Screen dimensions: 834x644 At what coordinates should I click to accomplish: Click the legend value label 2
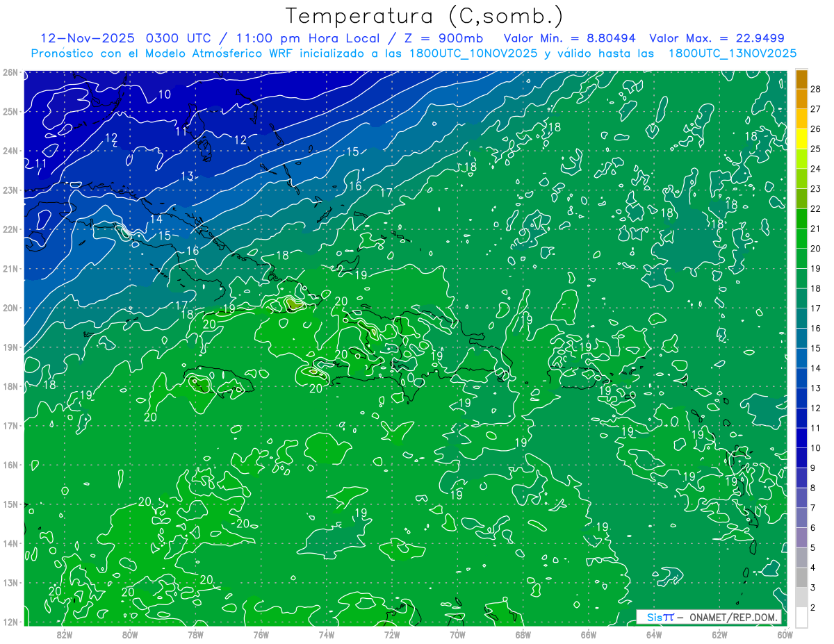[x=812, y=608]
